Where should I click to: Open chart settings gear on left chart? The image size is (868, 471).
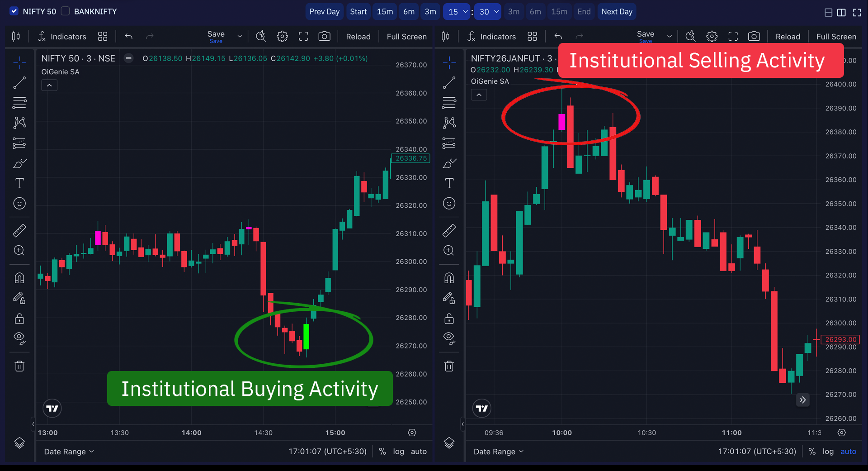click(282, 37)
